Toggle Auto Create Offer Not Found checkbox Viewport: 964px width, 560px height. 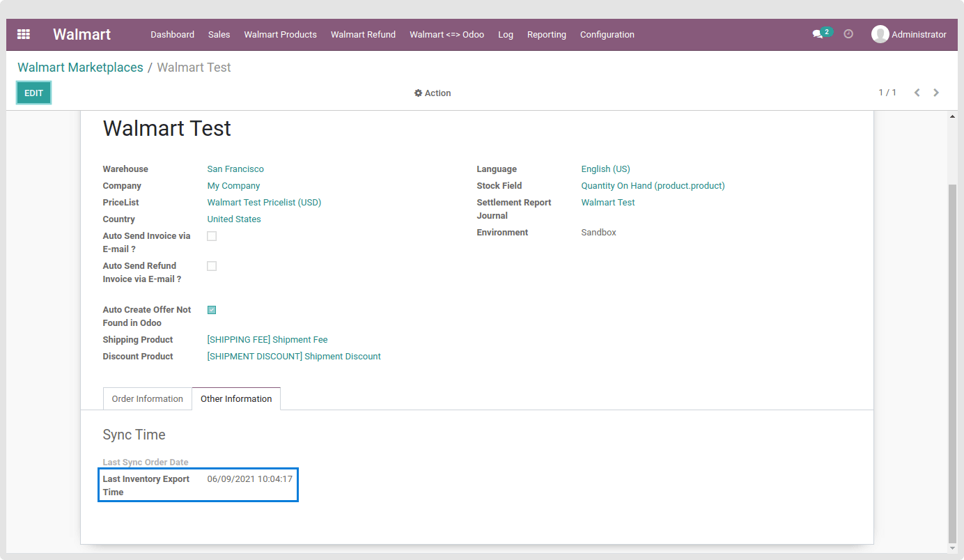(x=212, y=310)
